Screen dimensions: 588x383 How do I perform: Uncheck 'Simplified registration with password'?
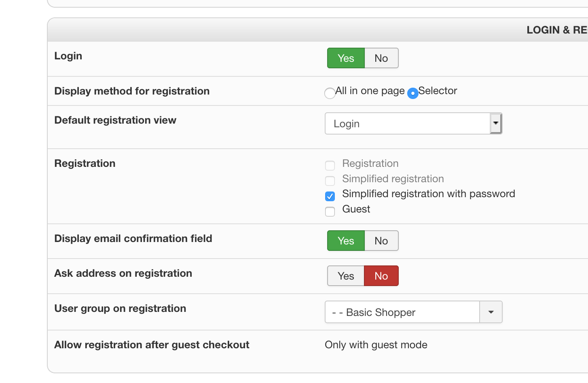tap(330, 196)
